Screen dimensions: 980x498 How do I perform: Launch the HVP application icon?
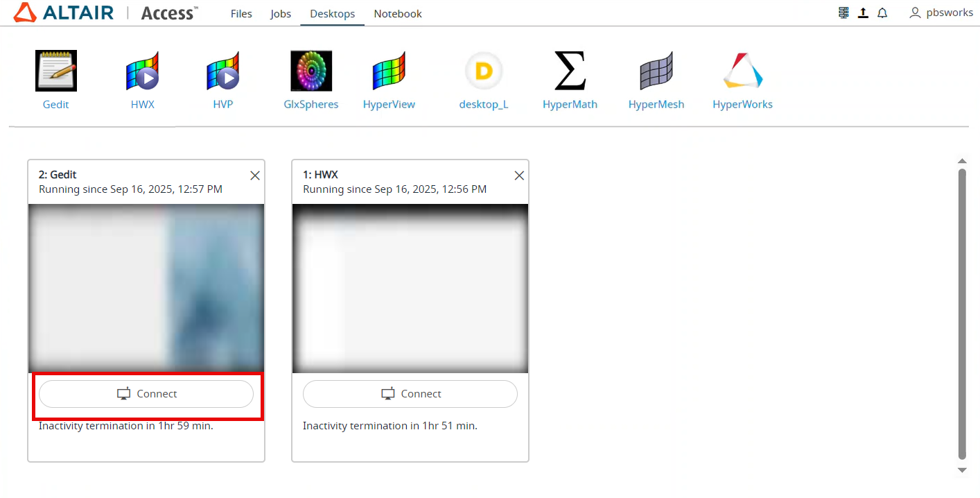pyautogui.click(x=222, y=71)
